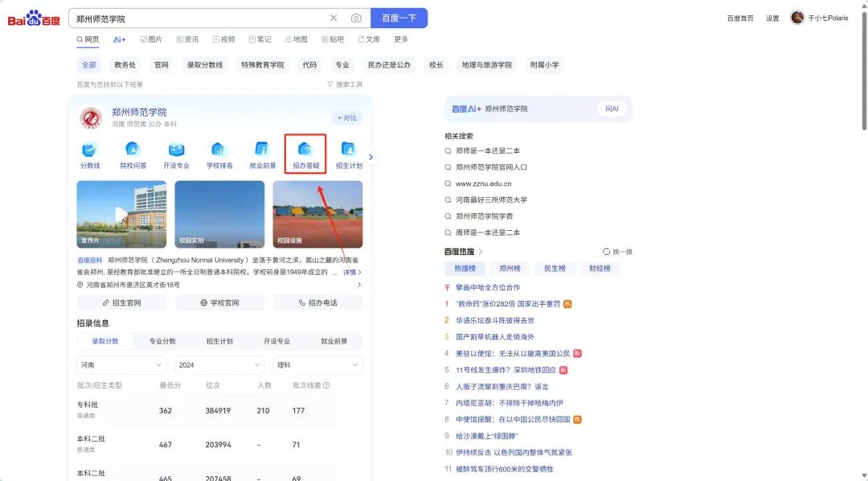Viewport: 868px width, 481px height.
Task: Switch to the 文库 search tab
Action: click(x=369, y=39)
